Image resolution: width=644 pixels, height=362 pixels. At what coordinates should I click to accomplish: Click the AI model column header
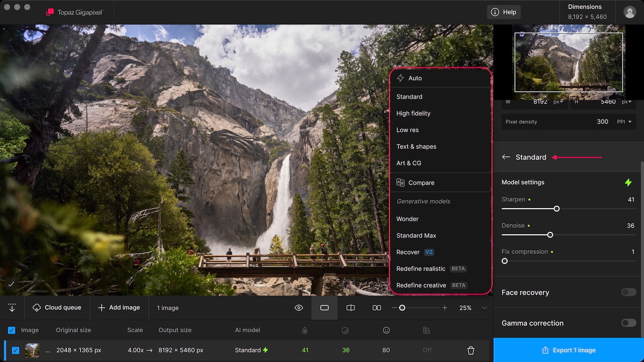(x=248, y=330)
